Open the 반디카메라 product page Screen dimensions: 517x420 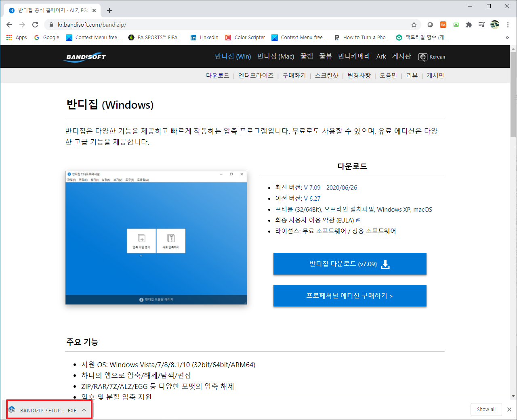click(354, 57)
